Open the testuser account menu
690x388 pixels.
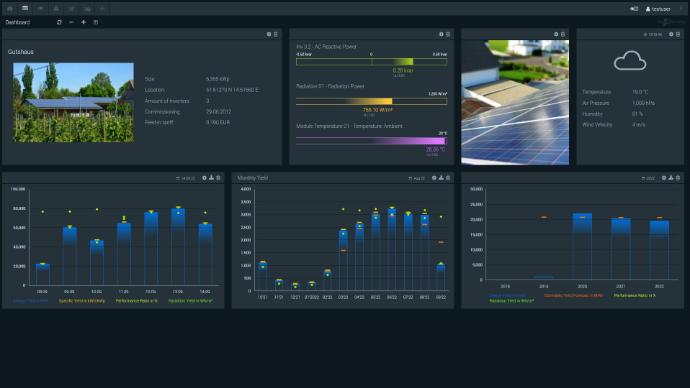(x=658, y=9)
